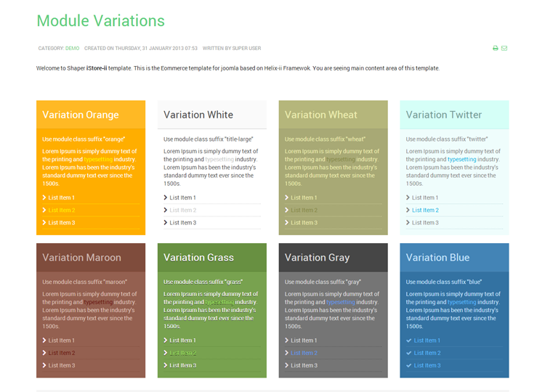Open the Demo category link
545x392 pixels.
click(x=72, y=49)
